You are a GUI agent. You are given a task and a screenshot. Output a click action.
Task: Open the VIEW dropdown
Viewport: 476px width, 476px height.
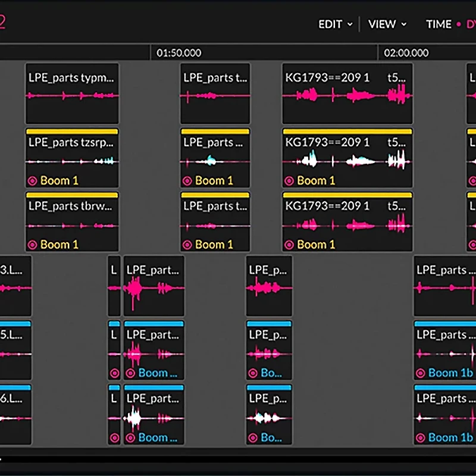(383, 24)
